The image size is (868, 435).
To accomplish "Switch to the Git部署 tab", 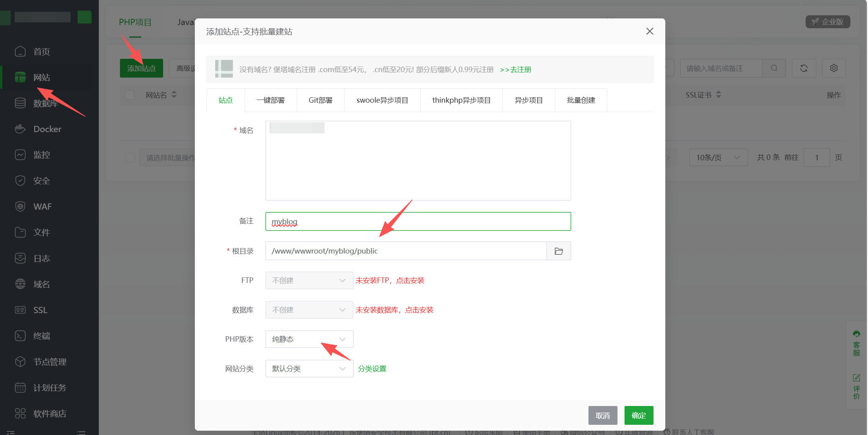I will [x=320, y=100].
